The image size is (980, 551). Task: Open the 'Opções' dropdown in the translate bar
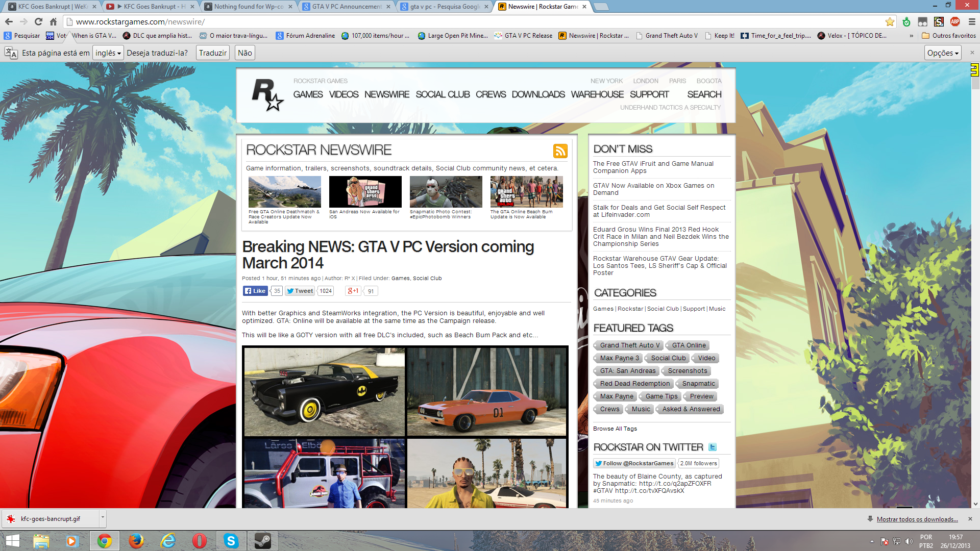[942, 53]
